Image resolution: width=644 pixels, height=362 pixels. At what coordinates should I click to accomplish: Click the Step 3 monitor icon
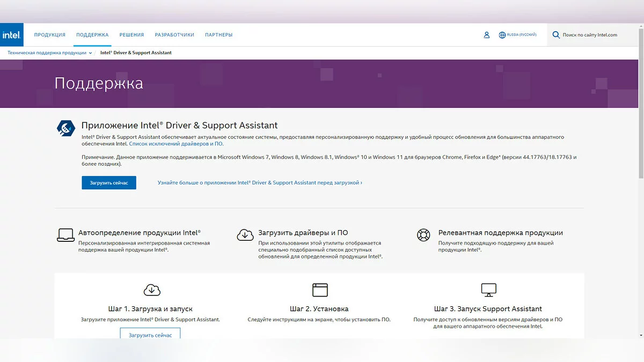pyautogui.click(x=488, y=290)
